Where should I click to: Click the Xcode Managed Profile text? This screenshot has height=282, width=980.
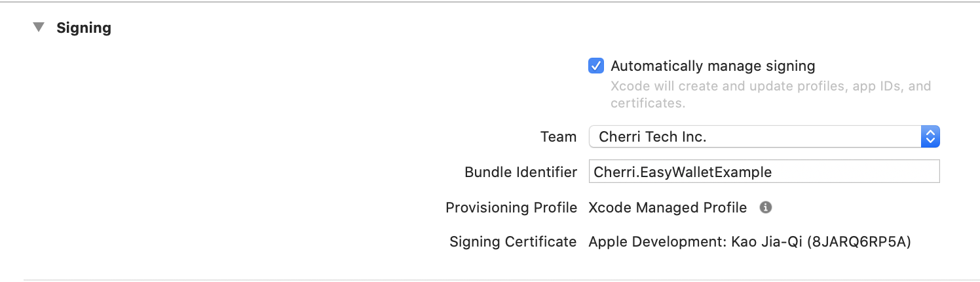(668, 208)
